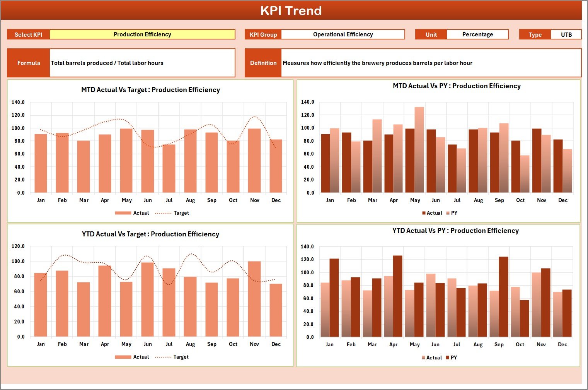Click the MTD Actual Vs Target chart title
Image resolution: width=588 pixels, height=390 pixels.
[x=150, y=90]
